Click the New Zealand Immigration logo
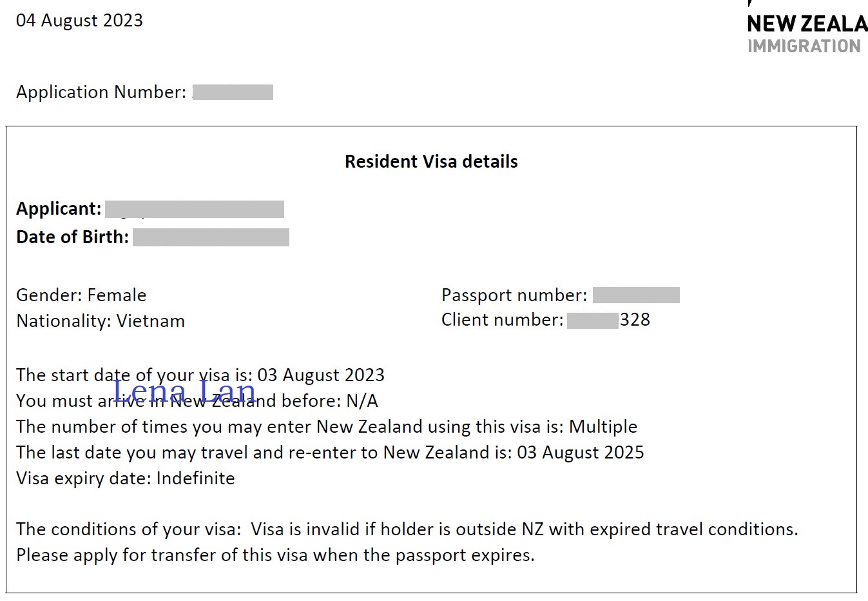The width and height of the screenshot is (868, 601). (x=807, y=29)
